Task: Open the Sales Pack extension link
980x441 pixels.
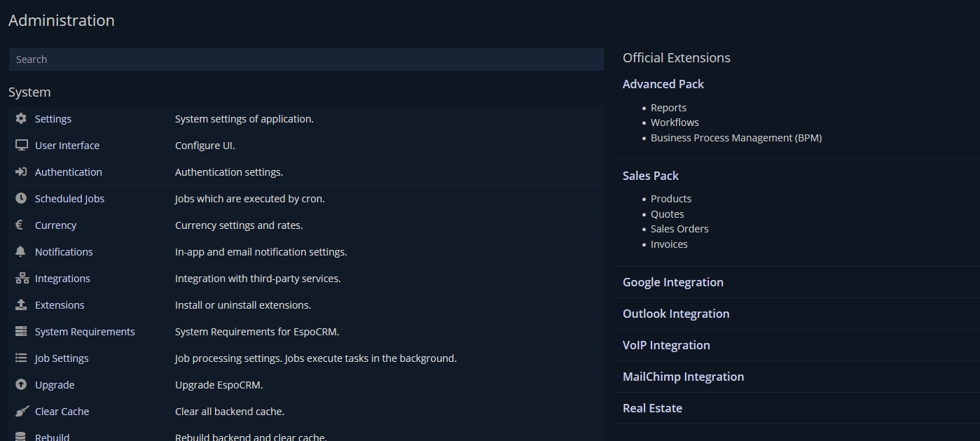Action: tap(651, 176)
